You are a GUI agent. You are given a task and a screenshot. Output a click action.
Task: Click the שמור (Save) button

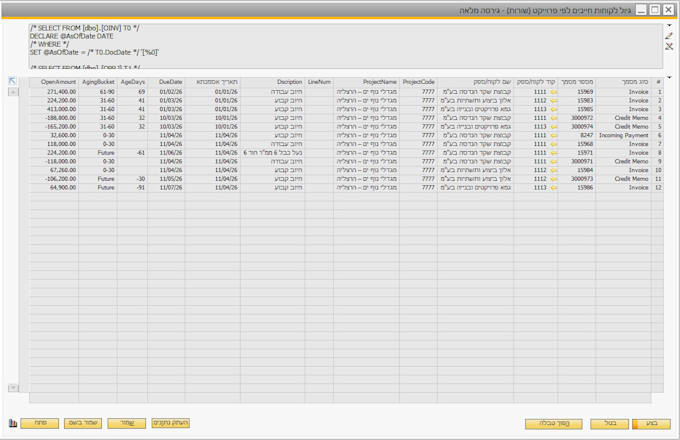[x=127, y=423]
